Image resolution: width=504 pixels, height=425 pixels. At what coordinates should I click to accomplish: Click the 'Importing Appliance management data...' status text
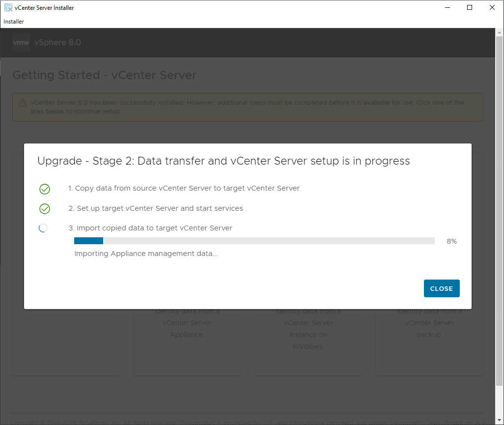(x=146, y=254)
